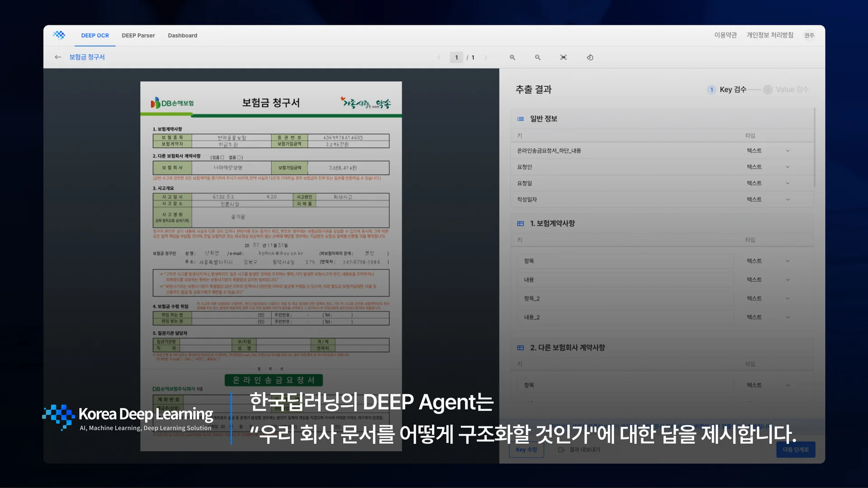The image size is (868, 488).
Task: Go back with the left arrow icon
Action: 58,57
